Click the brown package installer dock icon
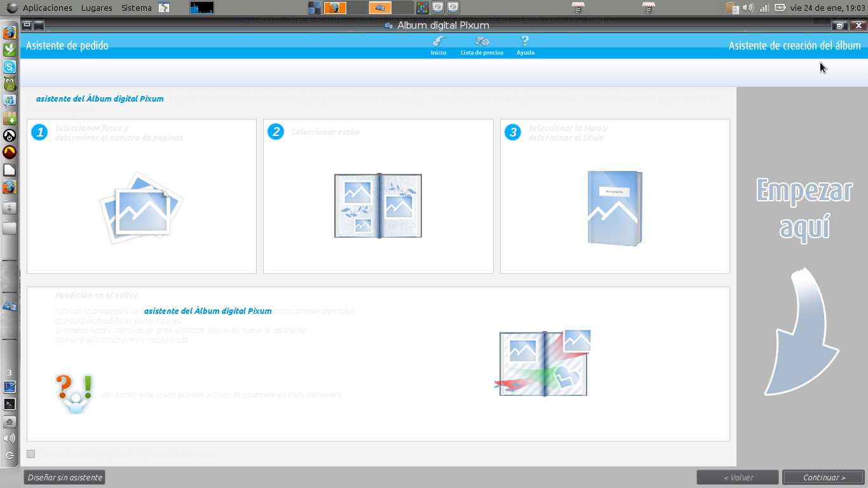 (x=10, y=118)
